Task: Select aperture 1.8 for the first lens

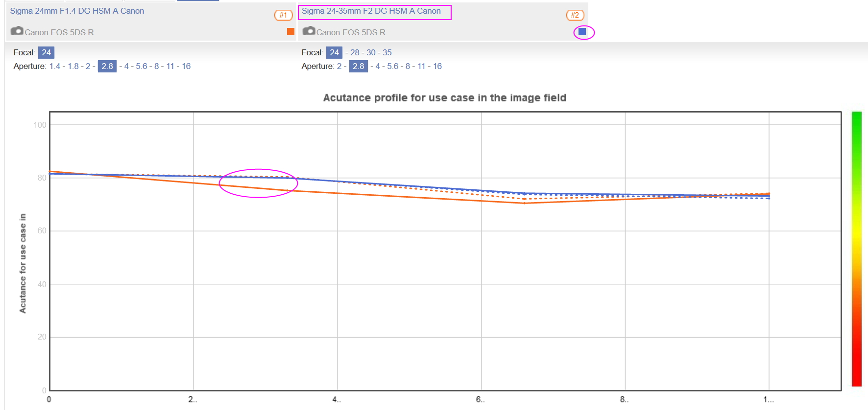Action: [x=73, y=66]
